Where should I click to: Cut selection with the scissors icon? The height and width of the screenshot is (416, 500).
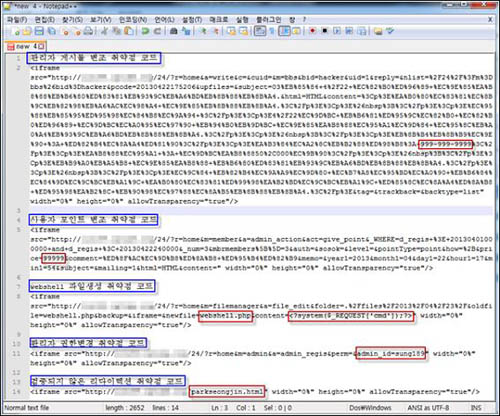coord(104,31)
